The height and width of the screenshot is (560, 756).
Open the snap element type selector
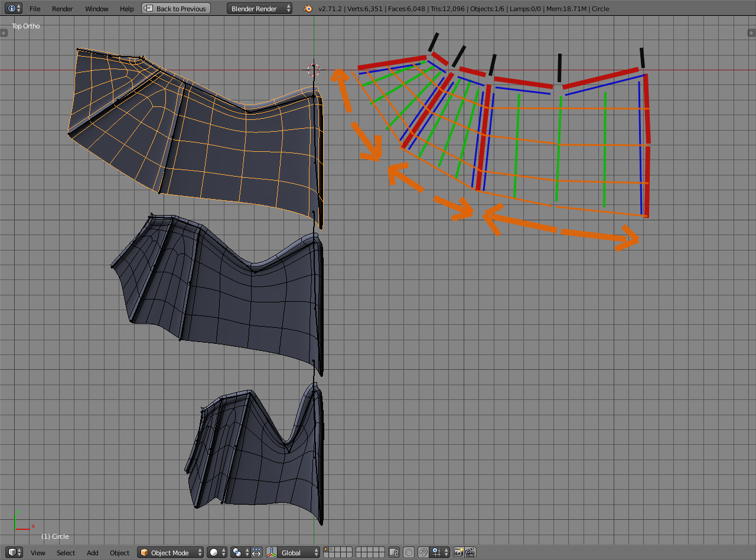439,552
